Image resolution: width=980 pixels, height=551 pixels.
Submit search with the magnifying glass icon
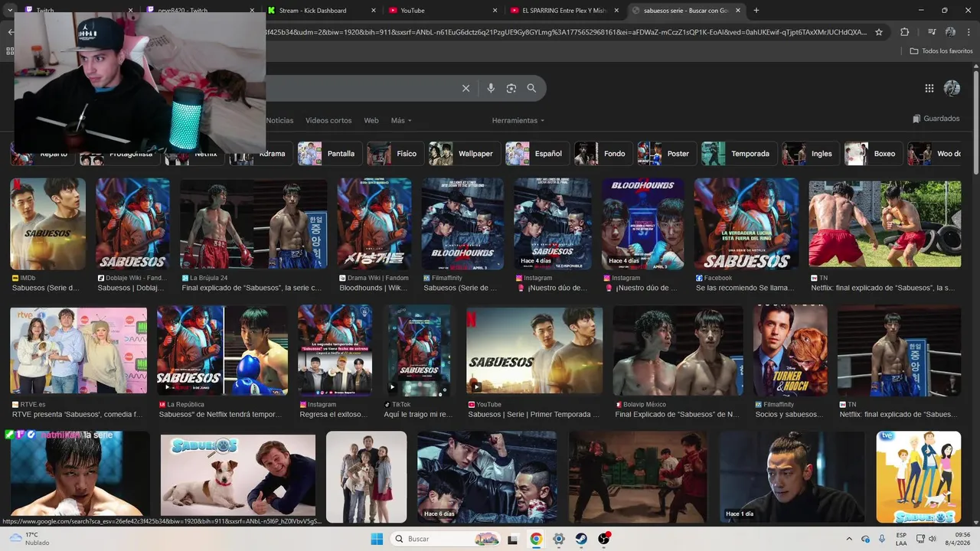pos(531,88)
